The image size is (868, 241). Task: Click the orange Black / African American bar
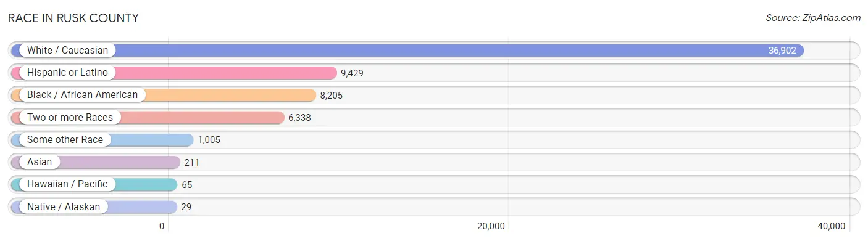tap(164, 95)
